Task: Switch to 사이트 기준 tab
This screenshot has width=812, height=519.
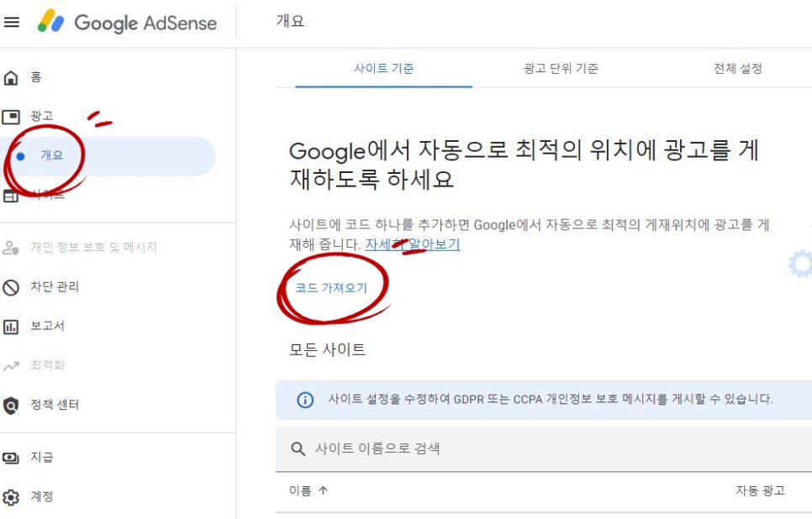Action: click(x=384, y=68)
